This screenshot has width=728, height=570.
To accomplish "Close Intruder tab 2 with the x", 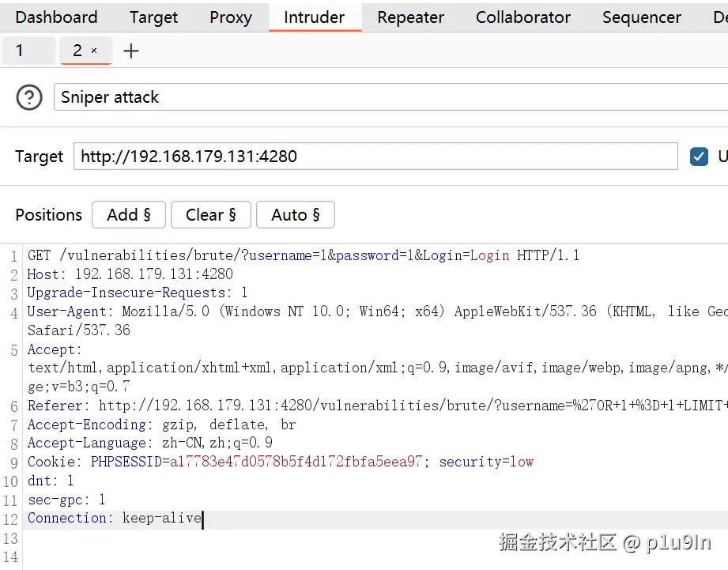I will pyautogui.click(x=94, y=50).
